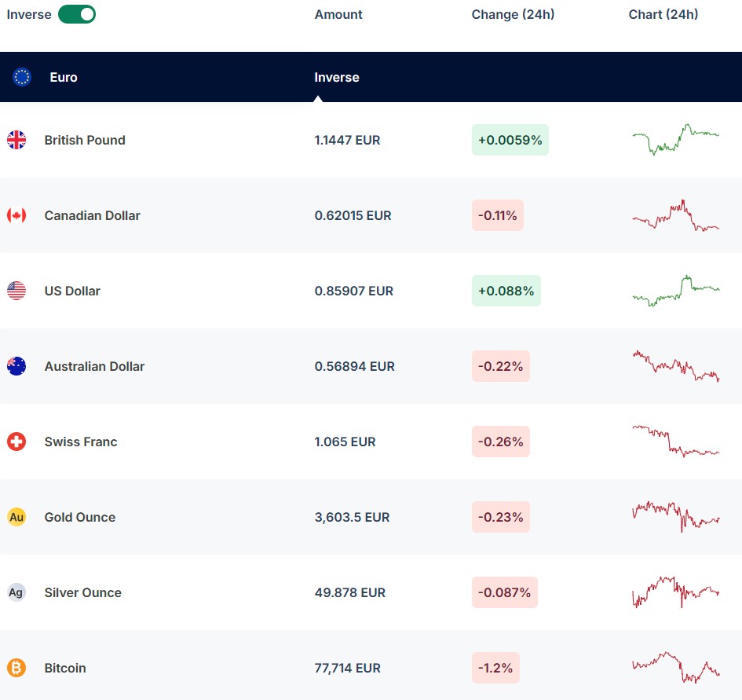Click the Swiss Franc flag icon

tap(16, 442)
